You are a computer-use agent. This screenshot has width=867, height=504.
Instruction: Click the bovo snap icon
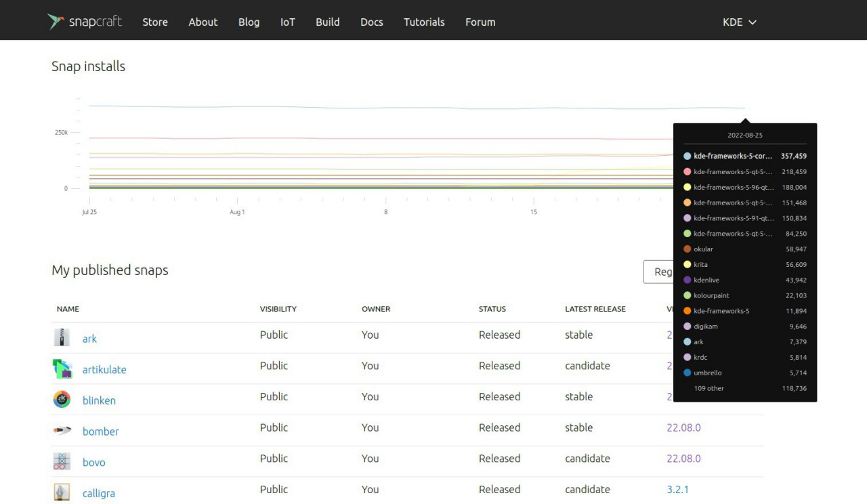[62, 462]
